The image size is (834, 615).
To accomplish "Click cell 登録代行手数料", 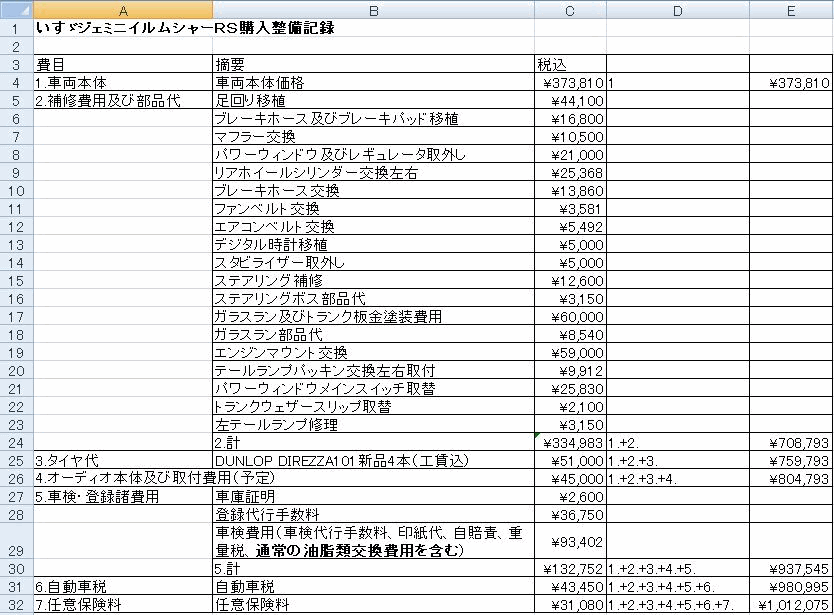I will point(373,515).
